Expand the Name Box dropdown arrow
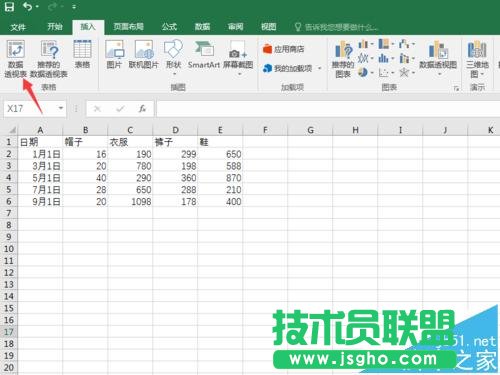The height and width of the screenshot is (375, 500). [61, 108]
